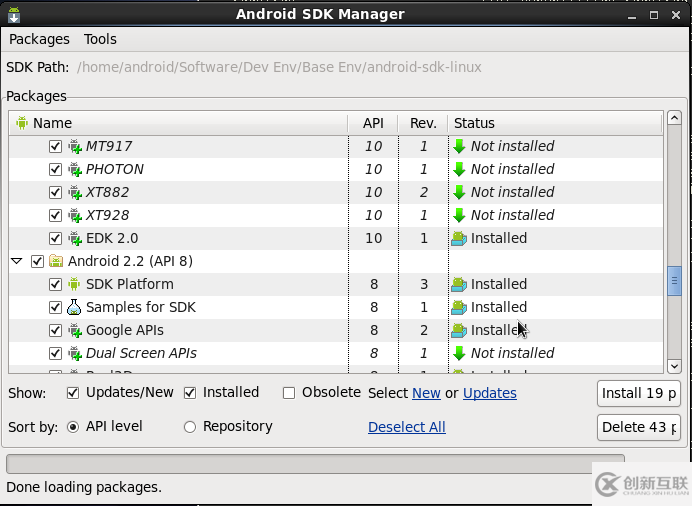Collapse the Android 2.2 (API 8) group
This screenshot has width=692, height=506.
coord(17,261)
